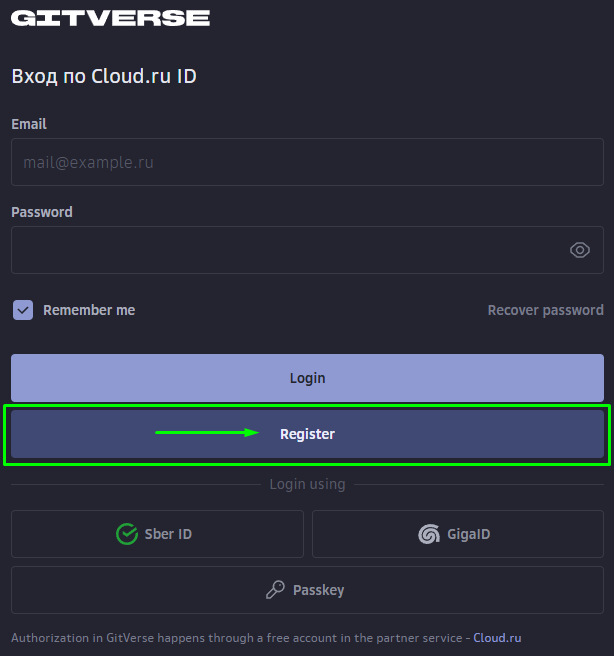
Task: Focus the Email input field
Action: point(307,162)
